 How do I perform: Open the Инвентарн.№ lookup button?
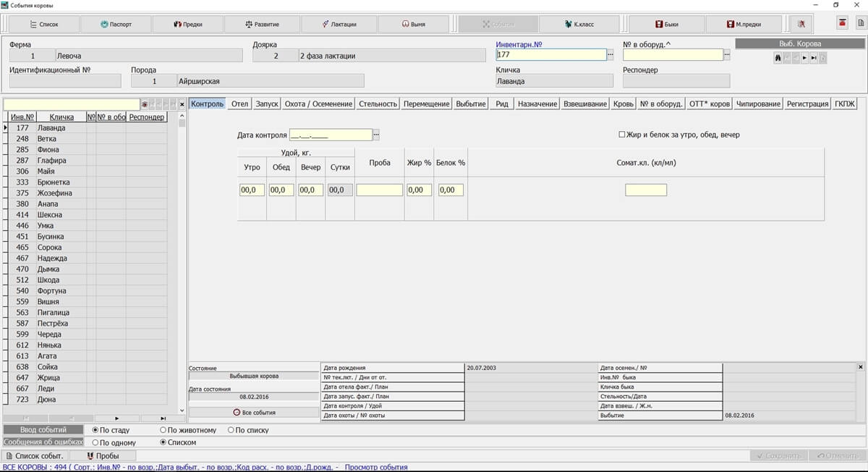pos(610,55)
